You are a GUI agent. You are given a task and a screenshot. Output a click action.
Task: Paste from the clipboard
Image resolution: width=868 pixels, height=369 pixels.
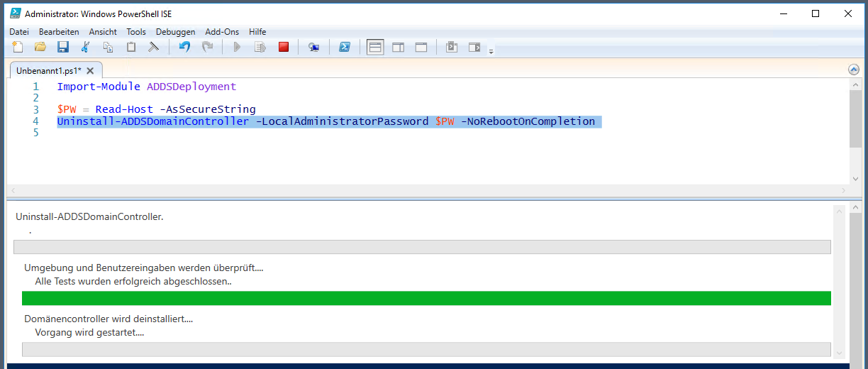click(131, 47)
